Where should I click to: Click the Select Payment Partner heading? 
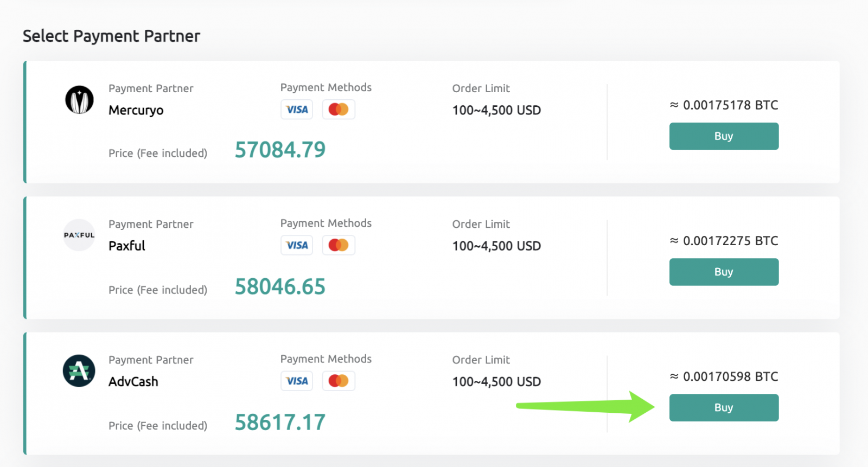111,36
